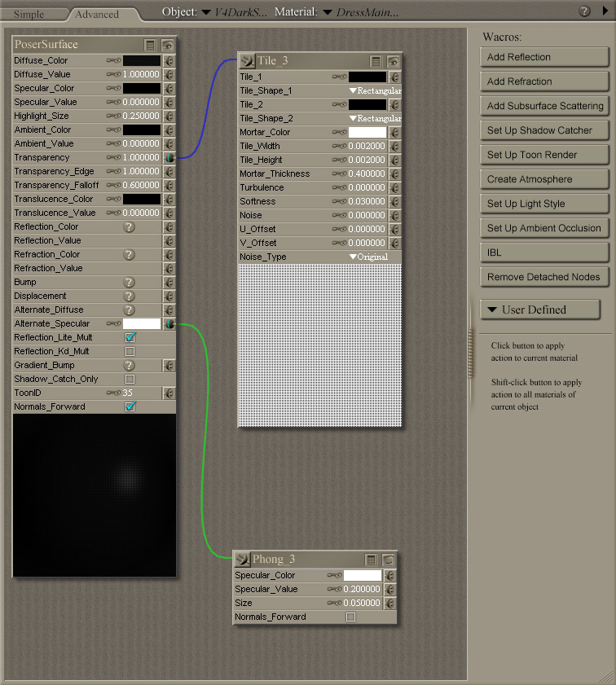Click the Wacros panel divider handle
Viewport: 616px width, 685px height.
470,353
